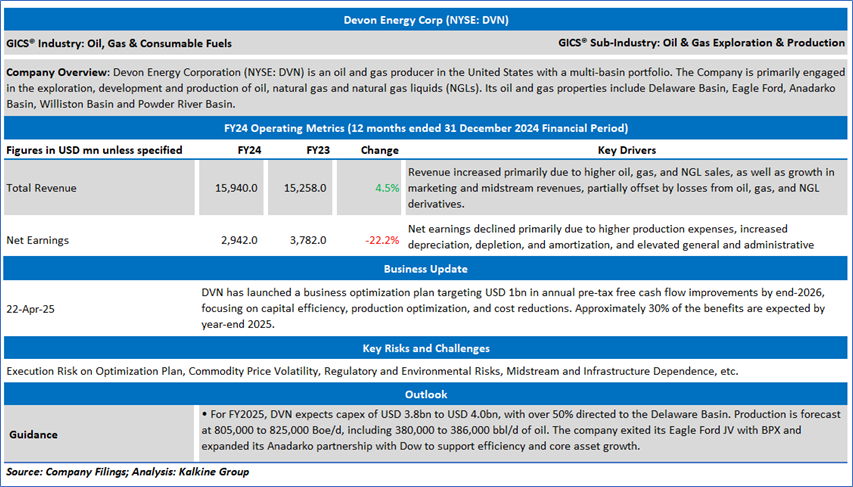Click 'Figures in USD mn unless specified' header
The width and height of the screenshot is (853, 487).
(x=94, y=150)
